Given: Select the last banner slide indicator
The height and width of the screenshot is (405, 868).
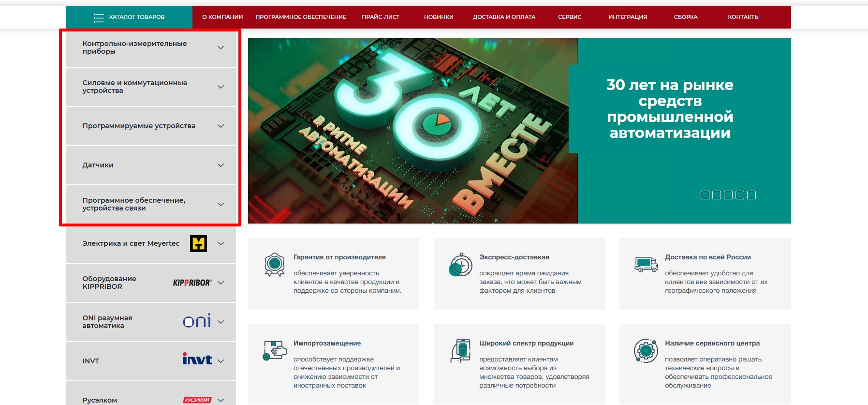Looking at the screenshot, I should point(751,195).
